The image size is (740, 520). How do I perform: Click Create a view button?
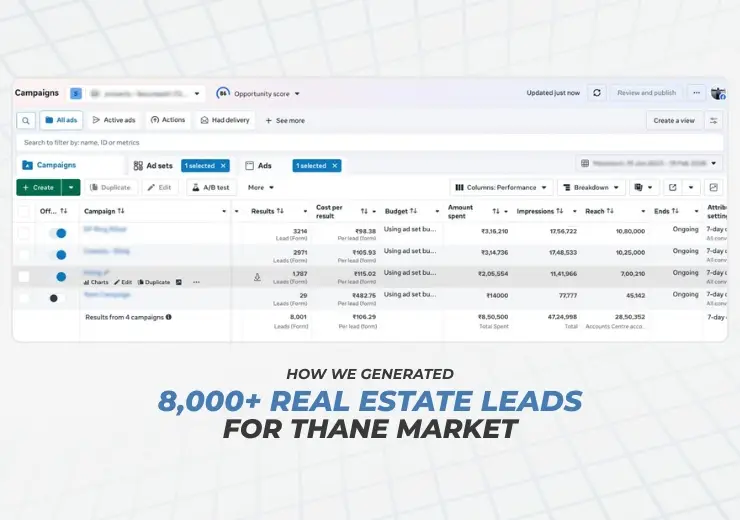pos(674,121)
